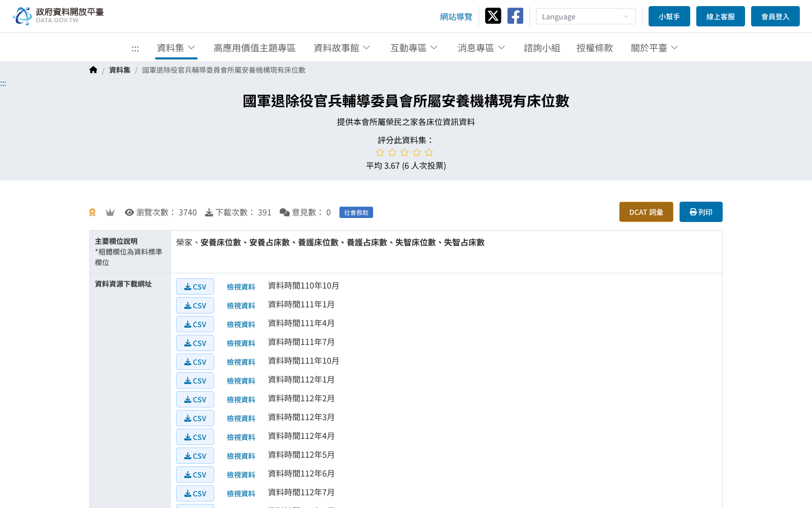View data for 112年3月 via 檢視資料
The width and height of the screenshot is (812, 508).
pyautogui.click(x=241, y=419)
